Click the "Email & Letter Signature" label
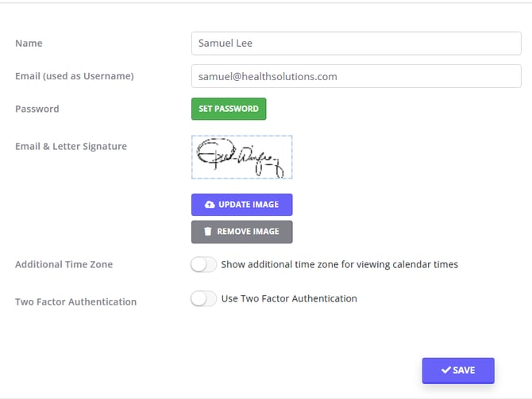The image size is (532, 399). click(71, 146)
